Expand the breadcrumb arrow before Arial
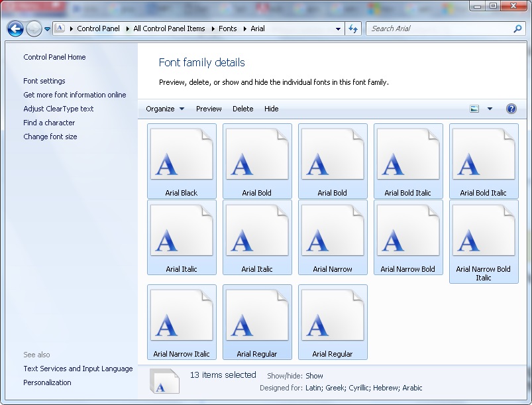The width and height of the screenshot is (532, 405). [245, 29]
